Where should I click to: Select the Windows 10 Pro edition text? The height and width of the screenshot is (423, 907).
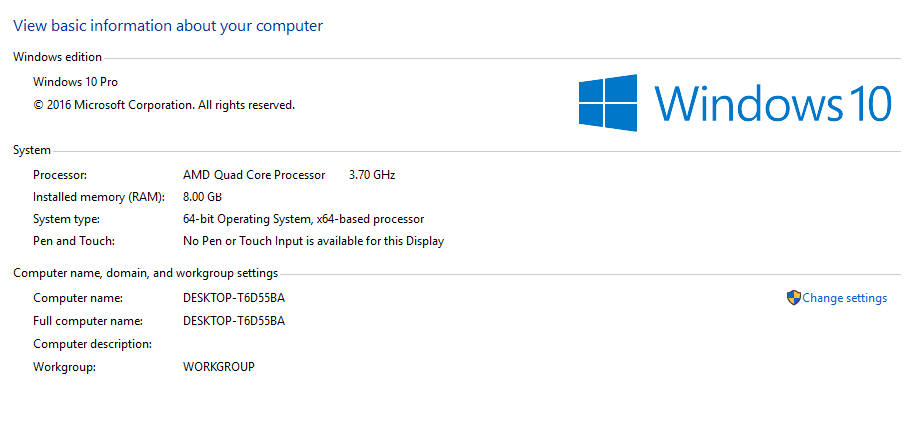click(75, 82)
